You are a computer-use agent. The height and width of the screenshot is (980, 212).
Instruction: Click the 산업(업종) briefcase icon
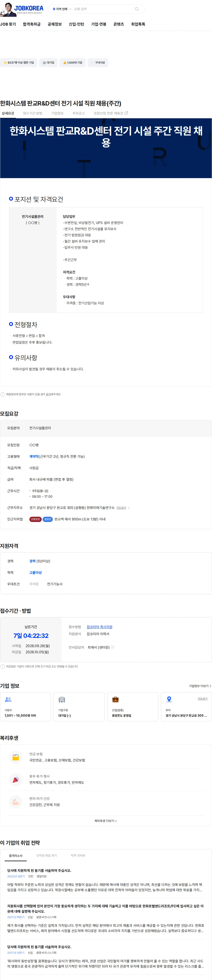click(x=115, y=699)
